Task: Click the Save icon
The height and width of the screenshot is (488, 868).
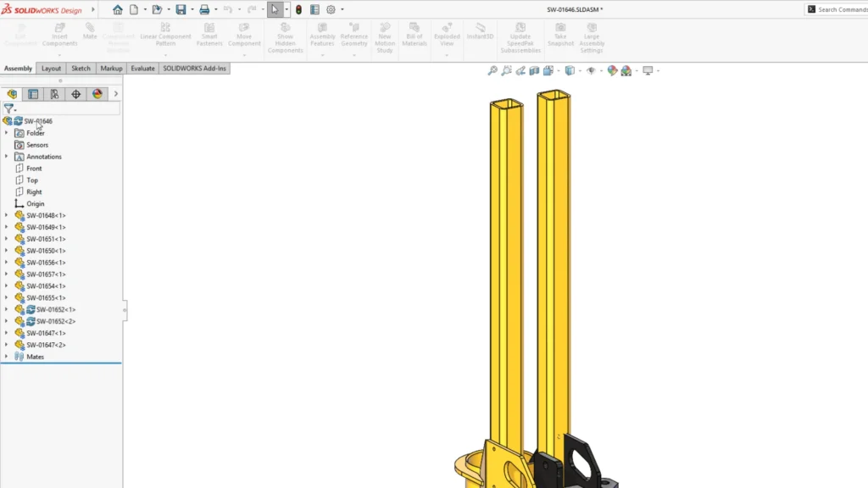Action: 181,10
